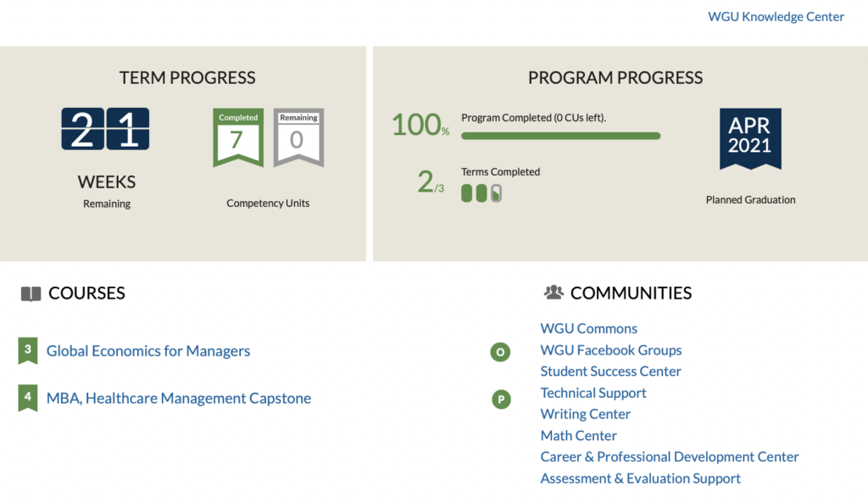Open MBA, Healthcare Management Capstone course
Image resolution: width=868 pixels, height=498 pixels.
pyautogui.click(x=179, y=399)
